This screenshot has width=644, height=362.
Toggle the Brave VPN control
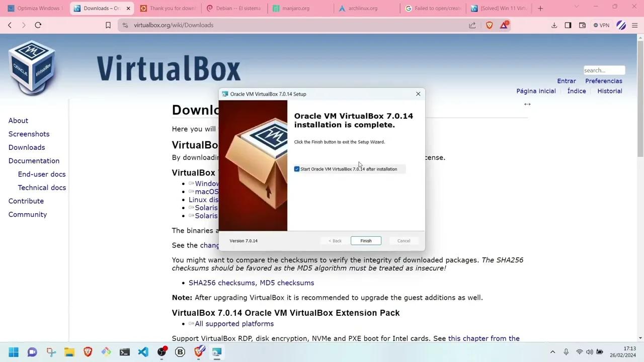tap(602, 25)
